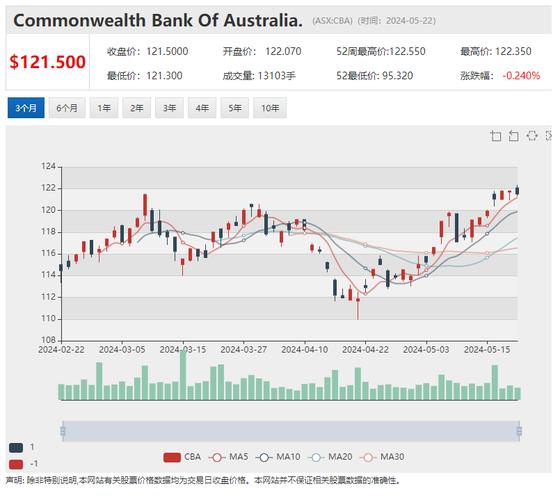Click the 开盘价 122.070 value
The width and height of the screenshot is (560, 500).
coord(262,51)
